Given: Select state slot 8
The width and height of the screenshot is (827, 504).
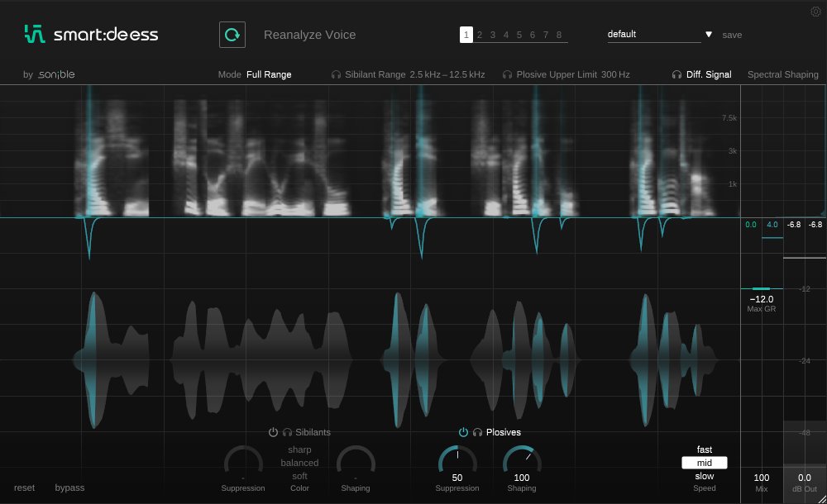Looking at the screenshot, I should click(x=558, y=35).
